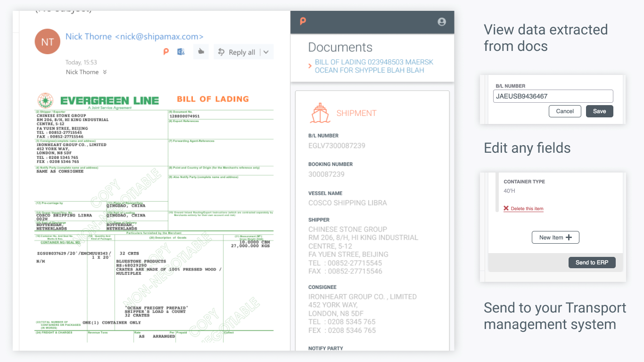Open the user account icon in panel header
The height and width of the screenshot is (362, 644).
pyautogui.click(x=442, y=22)
